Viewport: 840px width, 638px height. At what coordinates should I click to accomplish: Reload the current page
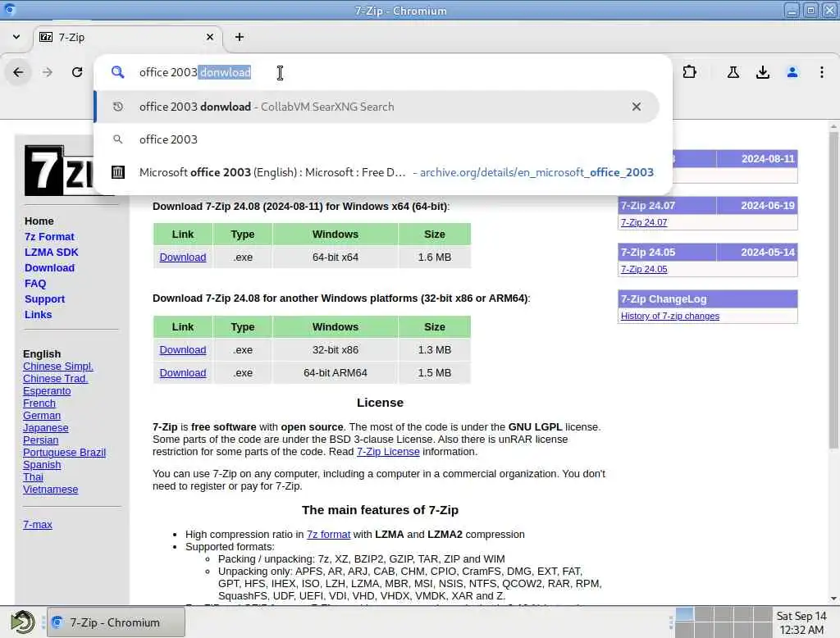point(77,72)
